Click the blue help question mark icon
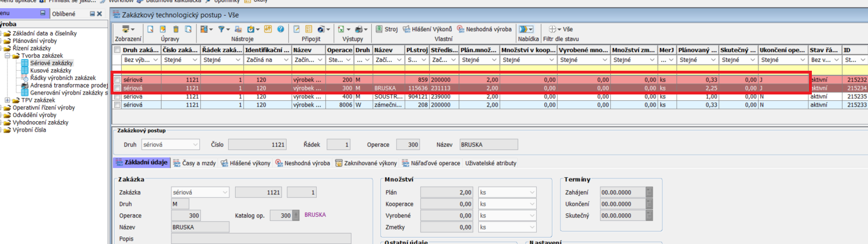 (281, 29)
